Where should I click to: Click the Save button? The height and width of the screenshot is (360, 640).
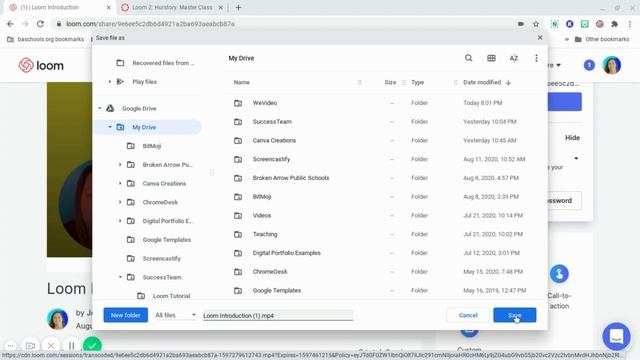click(515, 315)
